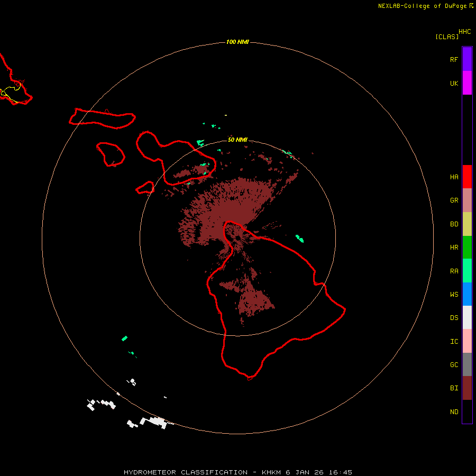The image size is (476, 476).
Task: Click the HHC product code text
Action: [464, 32]
